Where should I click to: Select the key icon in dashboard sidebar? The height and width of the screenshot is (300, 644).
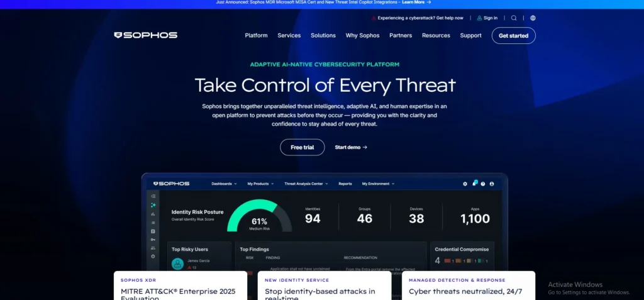coord(153,240)
